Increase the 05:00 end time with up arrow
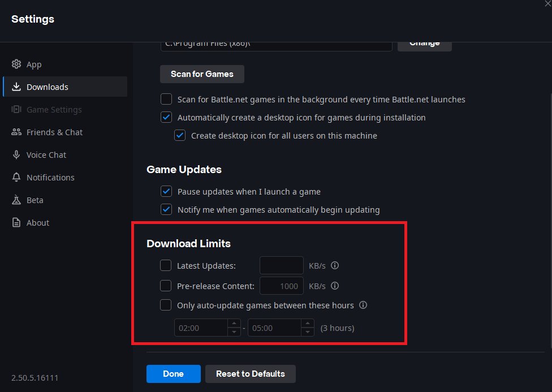Screen dimensions: 552x392 pyautogui.click(x=308, y=324)
